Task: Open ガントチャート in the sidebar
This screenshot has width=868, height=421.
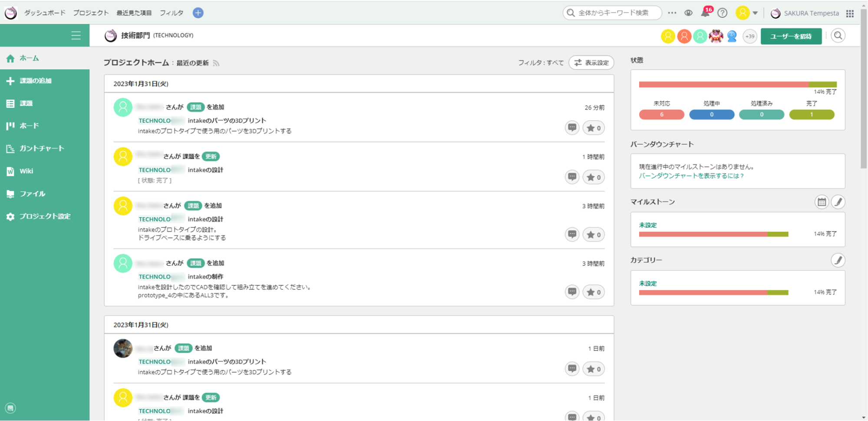Action: point(45,149)
